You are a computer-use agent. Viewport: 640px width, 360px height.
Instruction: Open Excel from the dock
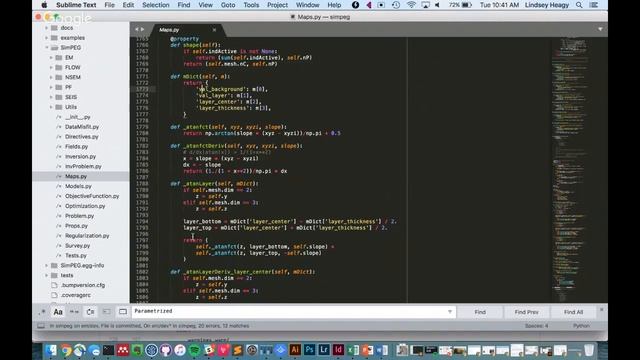(353, 350)
